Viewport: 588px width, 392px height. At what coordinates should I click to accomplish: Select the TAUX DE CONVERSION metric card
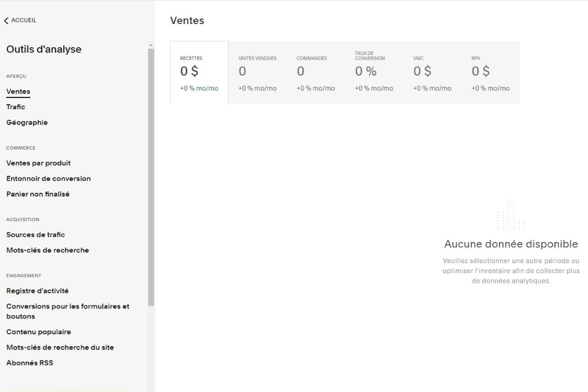coord(374,72)
